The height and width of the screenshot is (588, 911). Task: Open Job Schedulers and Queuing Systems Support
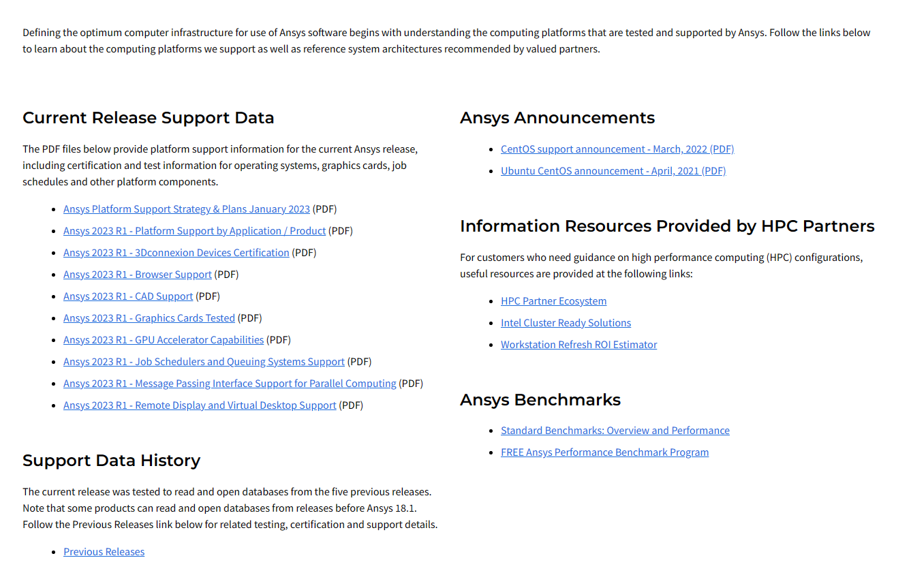click(x=204, y=362)
